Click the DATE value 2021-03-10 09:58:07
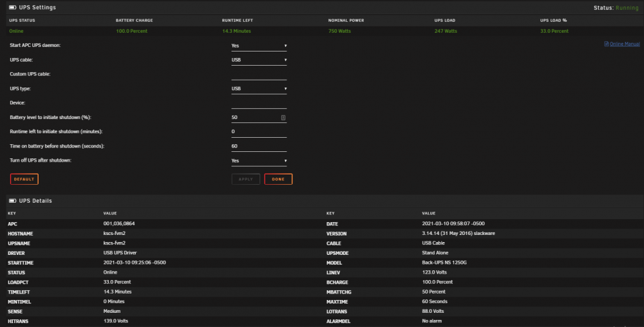644x327 pixels. (x=453, y=223)
